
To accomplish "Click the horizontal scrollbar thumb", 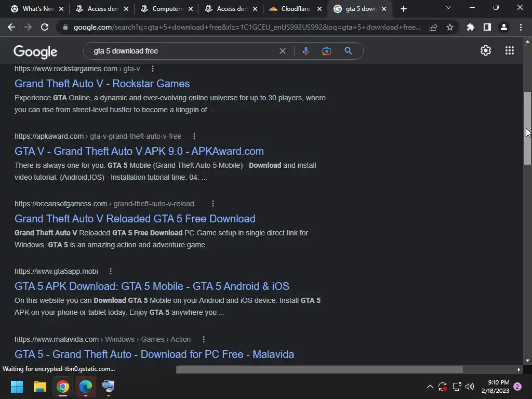I will coord(320,369).
